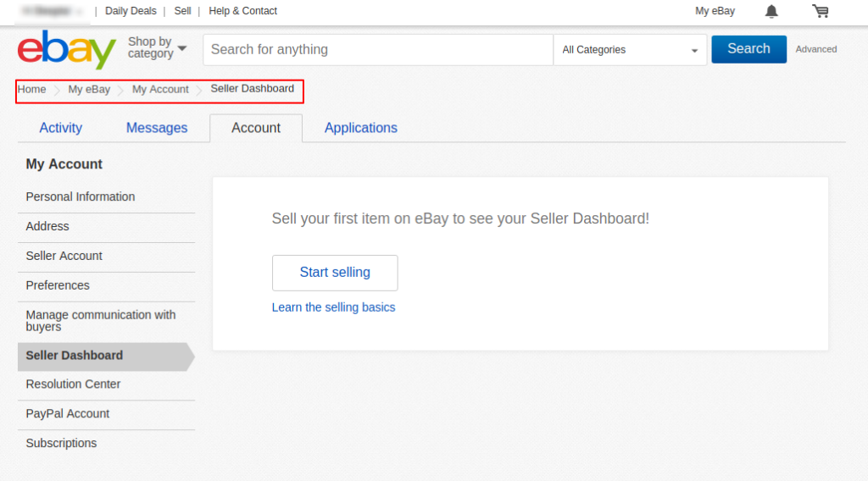
Task: Switch to the Messages tab
Action: point(157,128)
